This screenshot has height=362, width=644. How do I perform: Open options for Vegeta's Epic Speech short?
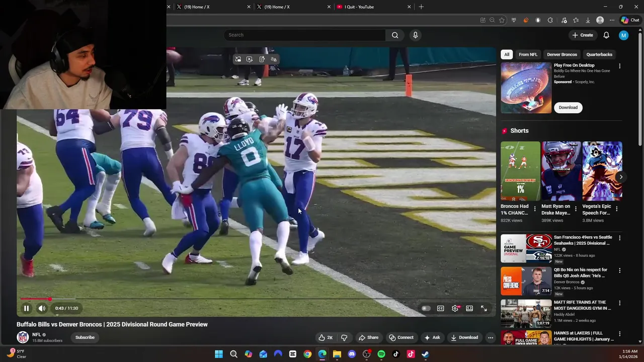click(x=616, y=209)
